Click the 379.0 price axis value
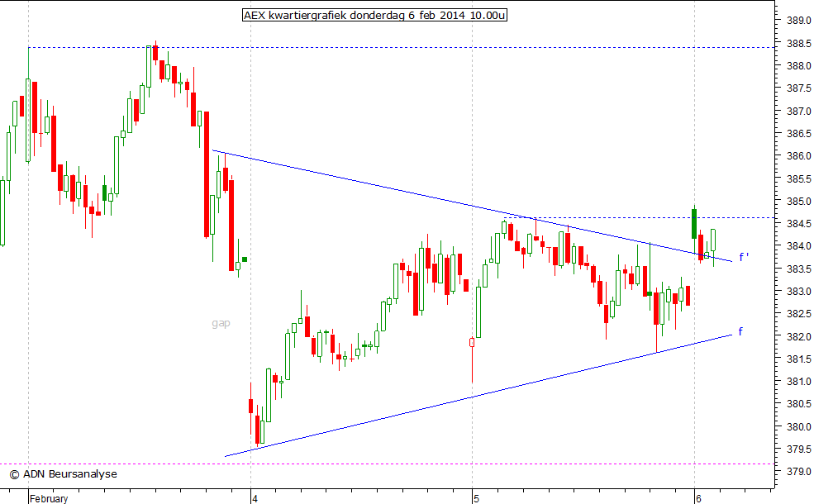814x504 pixels. [x=798, y=471]
